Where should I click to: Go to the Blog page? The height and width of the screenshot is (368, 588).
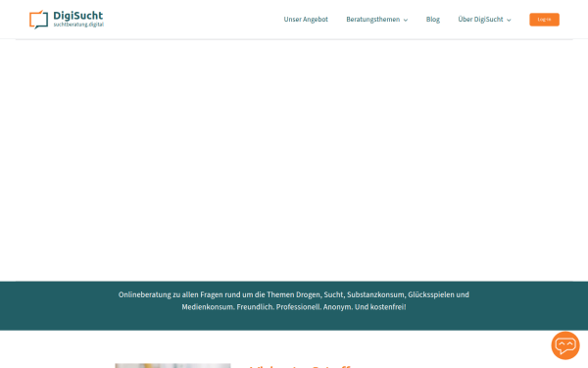coord(433,20)
